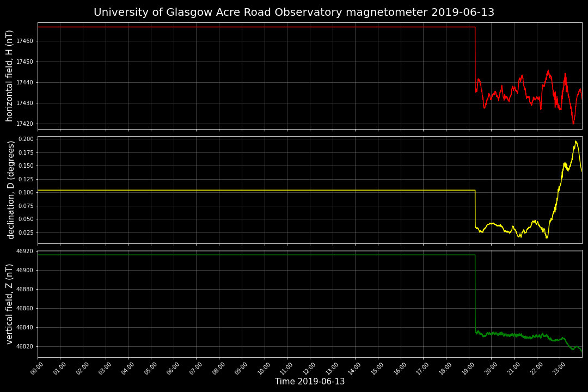The image size is (588, 392).
Task: Click the 19:00 time tick label
Action: click(467, 369)
